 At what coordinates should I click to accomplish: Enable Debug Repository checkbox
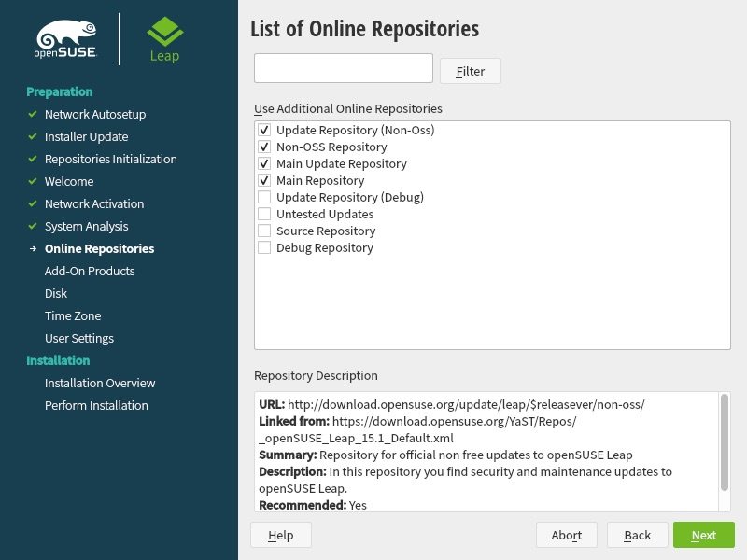(264, 247)
